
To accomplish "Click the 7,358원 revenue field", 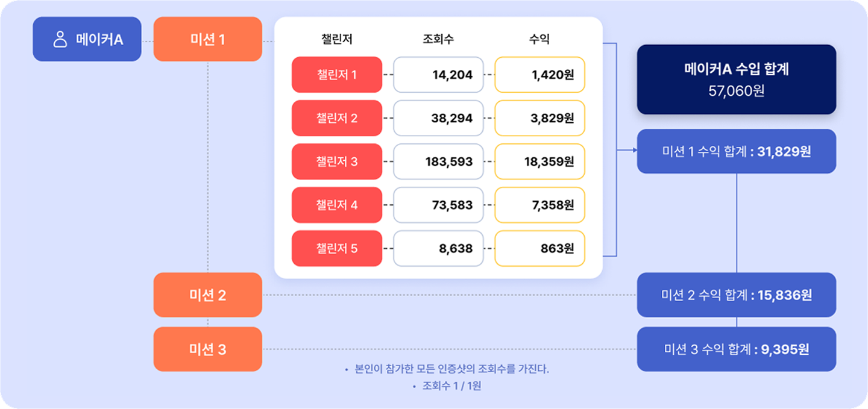I will (x=539, y=205).
